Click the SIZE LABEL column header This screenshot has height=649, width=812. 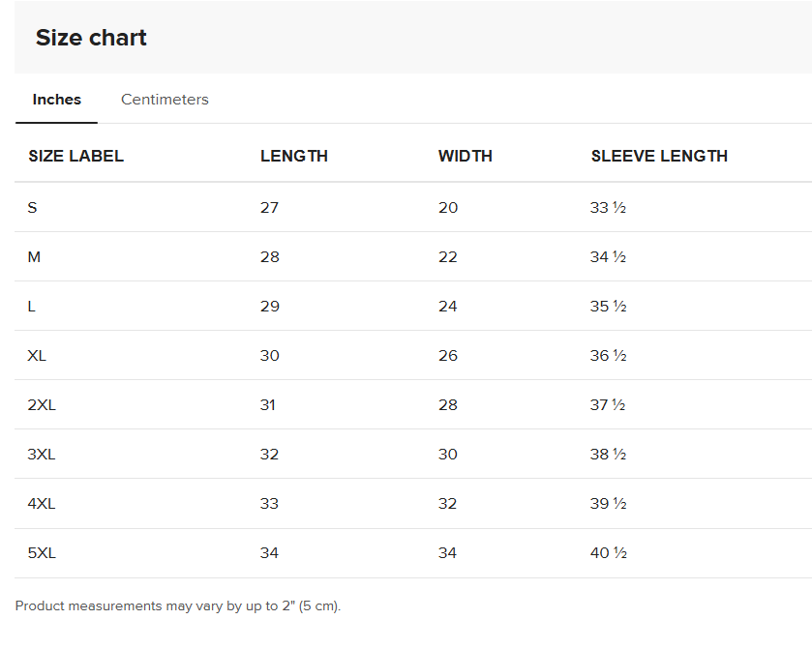click(75, 156)
